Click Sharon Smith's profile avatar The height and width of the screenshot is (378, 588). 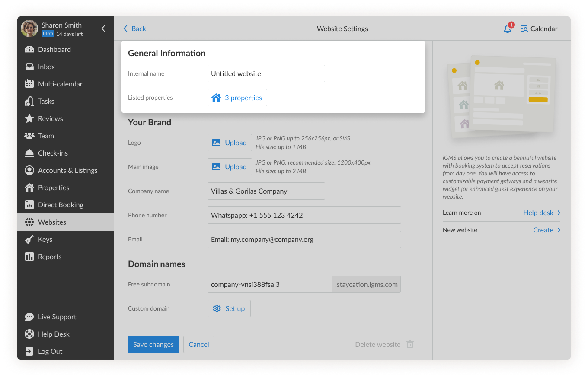pos(29,29)
